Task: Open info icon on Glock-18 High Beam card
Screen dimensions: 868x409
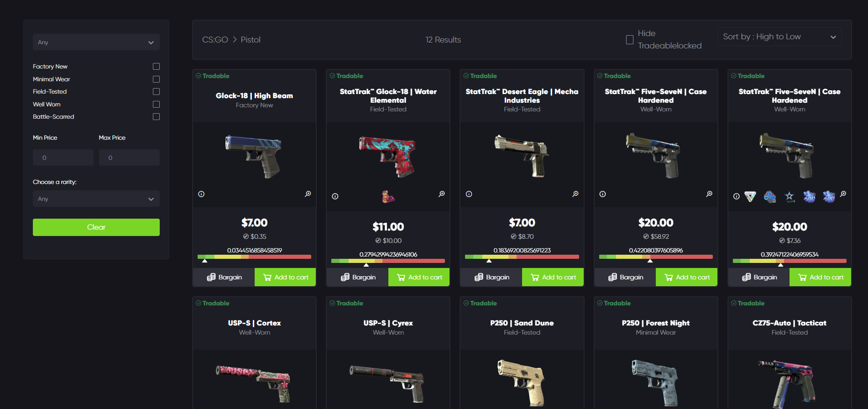Action: (x=201, y=194)
